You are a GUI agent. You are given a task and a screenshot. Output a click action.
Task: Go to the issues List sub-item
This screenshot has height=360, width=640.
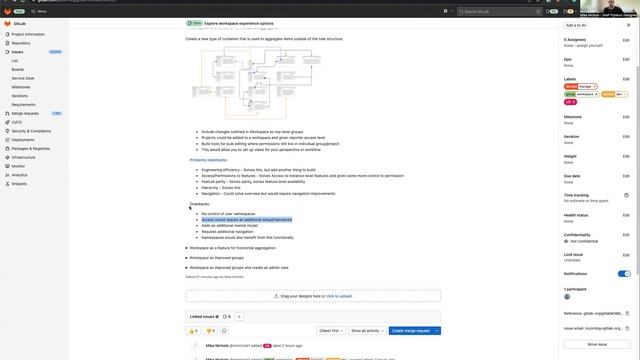click(x=15, y=61)
